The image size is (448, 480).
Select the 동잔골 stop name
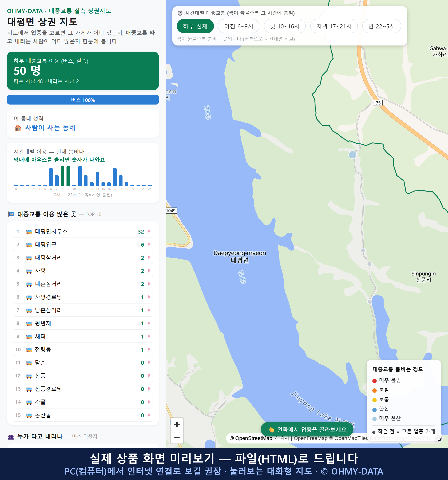(43, 415)
